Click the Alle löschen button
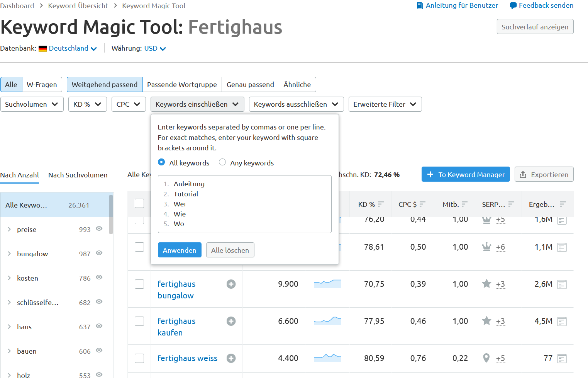Image resolution: width=588 pixels, height=378 pixels. (x=230, y=250)
